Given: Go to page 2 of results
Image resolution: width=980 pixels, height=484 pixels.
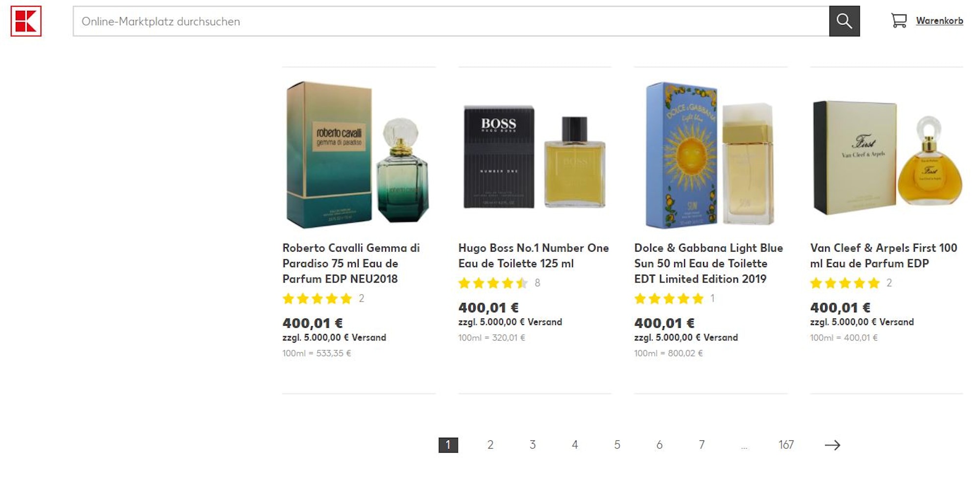Looking at the screenshot, I should pyautogui.click(x=490, y=445).
